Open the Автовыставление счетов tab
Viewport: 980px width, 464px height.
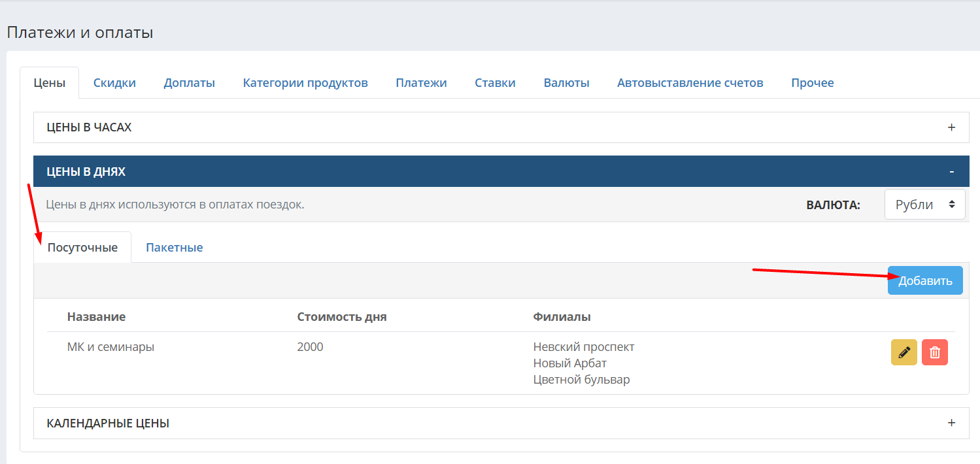tap(690, 83)
